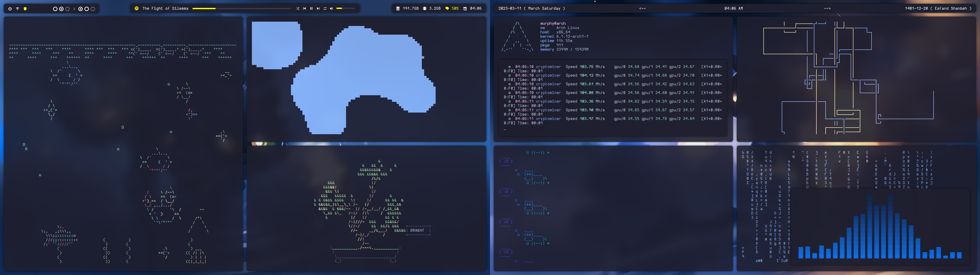Screen dimensions: 980x275
Task: Skip to next track
Action: [x=318, y=8]
